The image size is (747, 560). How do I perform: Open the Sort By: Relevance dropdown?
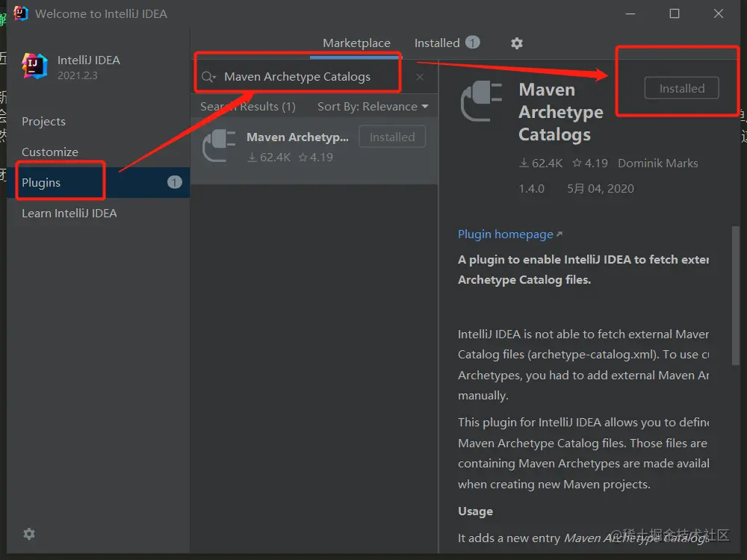coord(373,107)
